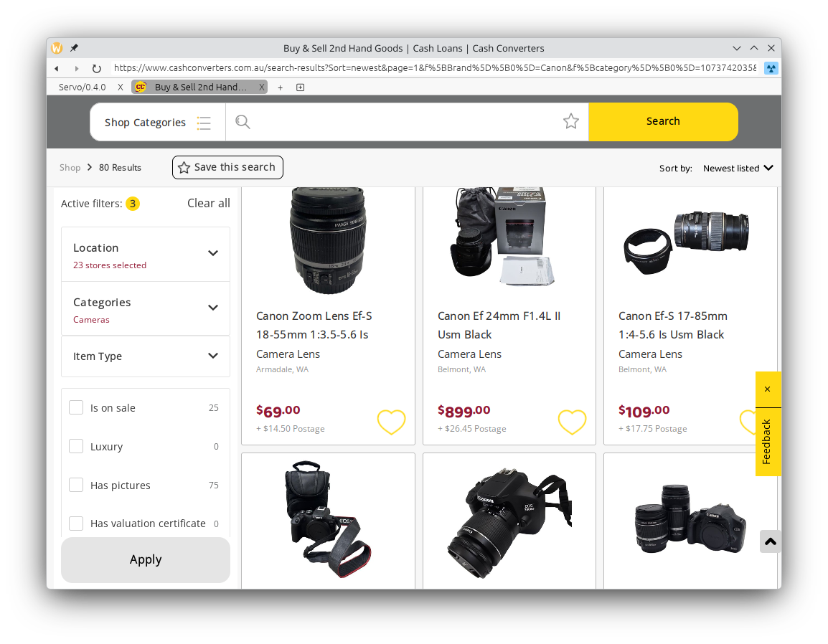The height and width of the screenshot is (644, 828).
Task: Open the Canon Zoom Lens Ef-S 18-55mm listing title
Action: coord(314,325)
